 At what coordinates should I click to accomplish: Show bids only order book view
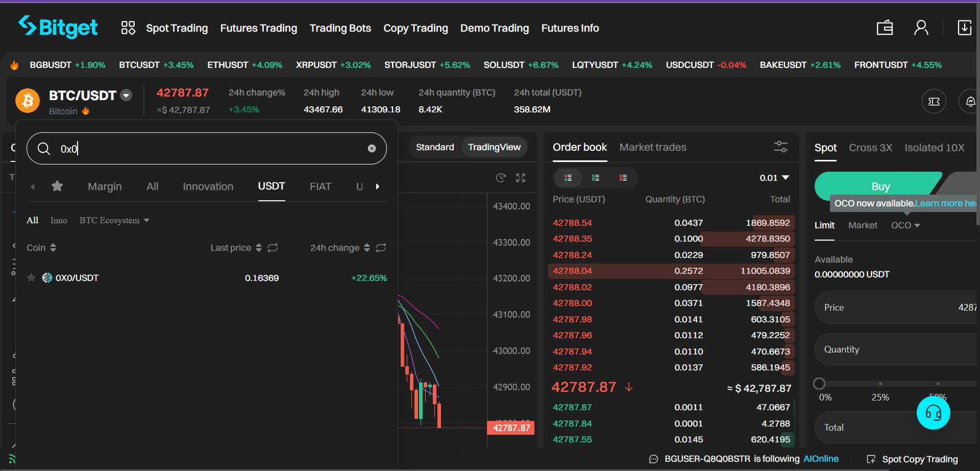[596, 178]
